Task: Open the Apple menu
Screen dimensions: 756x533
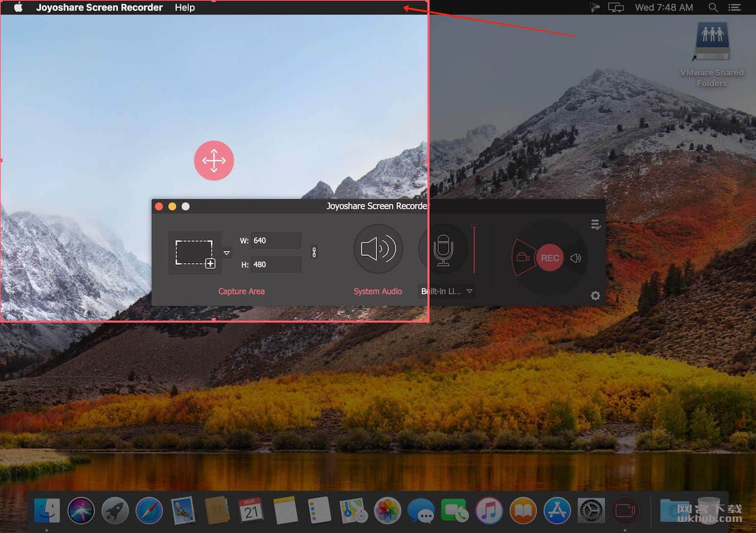Action: 18,7
